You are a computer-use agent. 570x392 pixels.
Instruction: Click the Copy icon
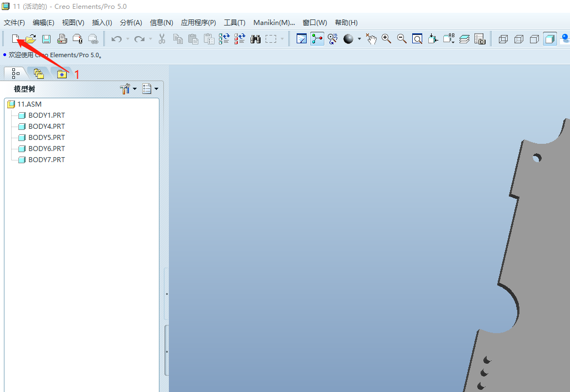178,39
